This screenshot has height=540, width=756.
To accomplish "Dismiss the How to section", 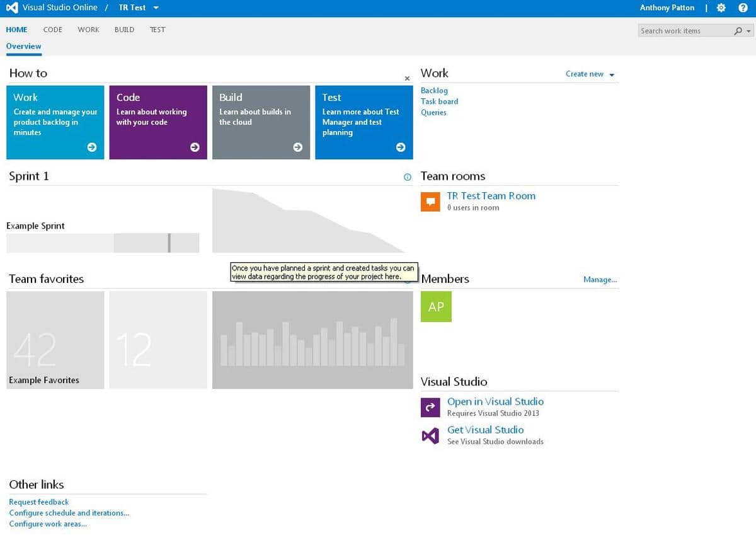I will click(x=407, y=78).
